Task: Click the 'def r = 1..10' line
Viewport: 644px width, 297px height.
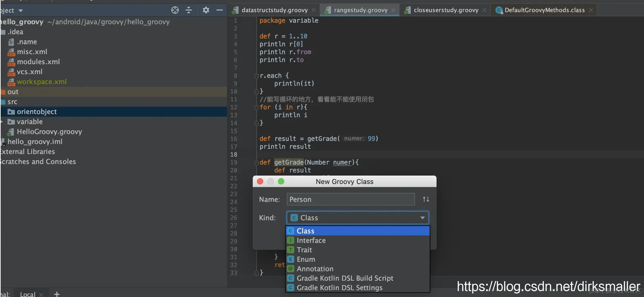Action: [283, 36]
